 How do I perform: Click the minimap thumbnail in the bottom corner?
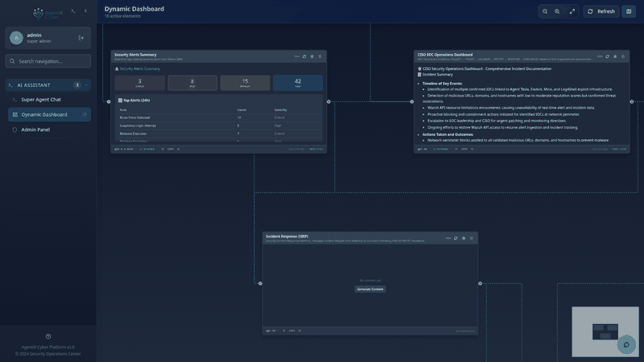point(605,331)
